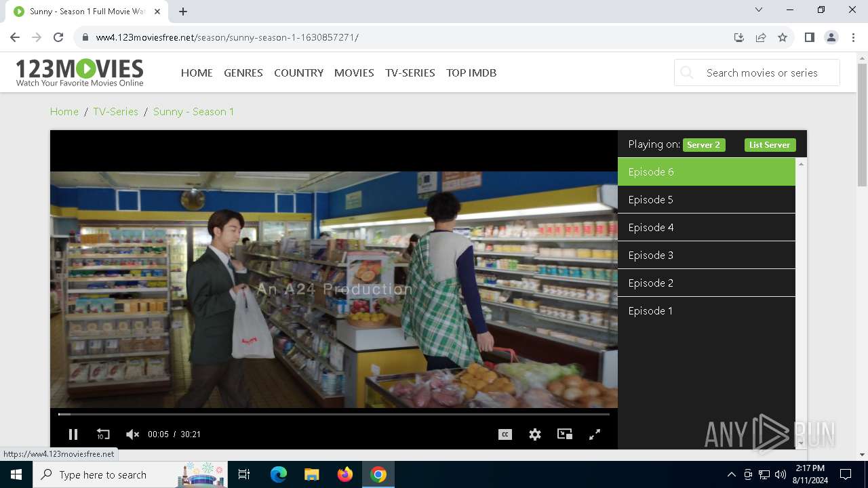This screenshot has width=868, height=488.
Task: Click taskbar search box
Action: [130, 474]
